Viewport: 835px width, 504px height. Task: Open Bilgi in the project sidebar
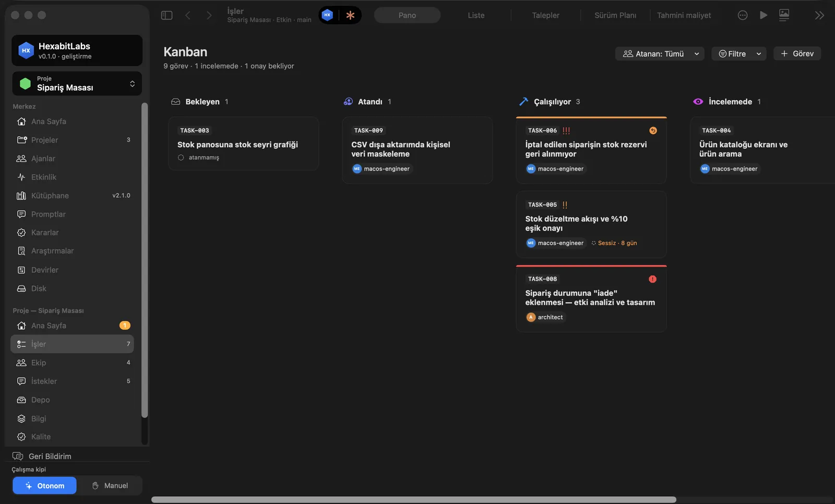click(72, 418)
